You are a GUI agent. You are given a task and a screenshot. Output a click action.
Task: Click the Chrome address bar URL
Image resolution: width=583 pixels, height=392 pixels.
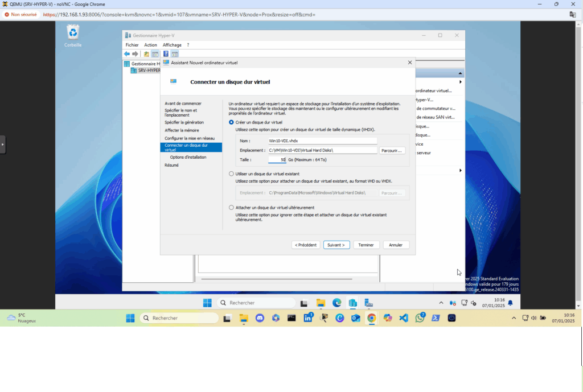pos(179,14)
